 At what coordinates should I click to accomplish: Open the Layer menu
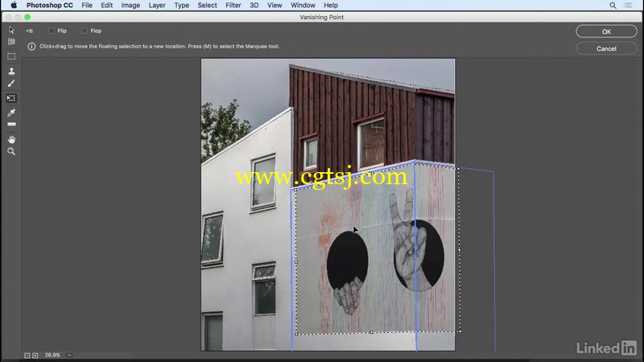click(157, 6)
